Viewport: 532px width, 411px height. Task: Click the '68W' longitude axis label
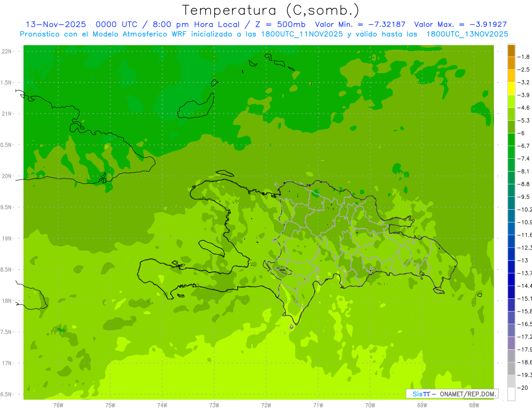tap(474, 405)
